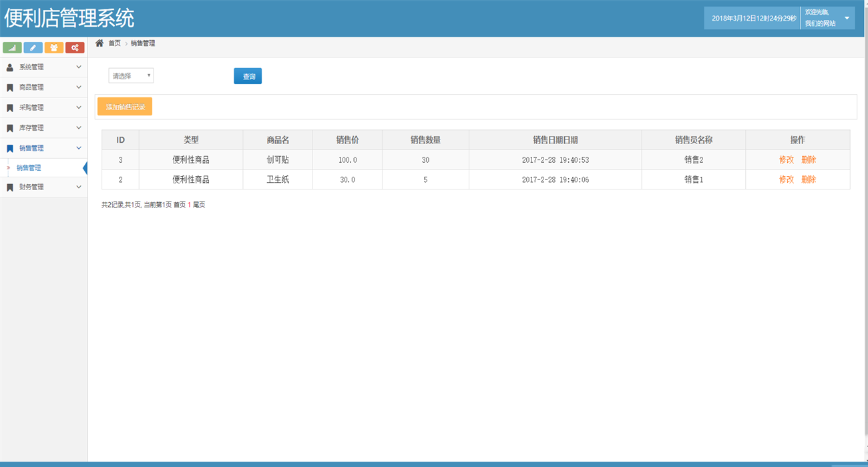
Task: Click the bookmark icon beside 采购管理
Action: 10,107
